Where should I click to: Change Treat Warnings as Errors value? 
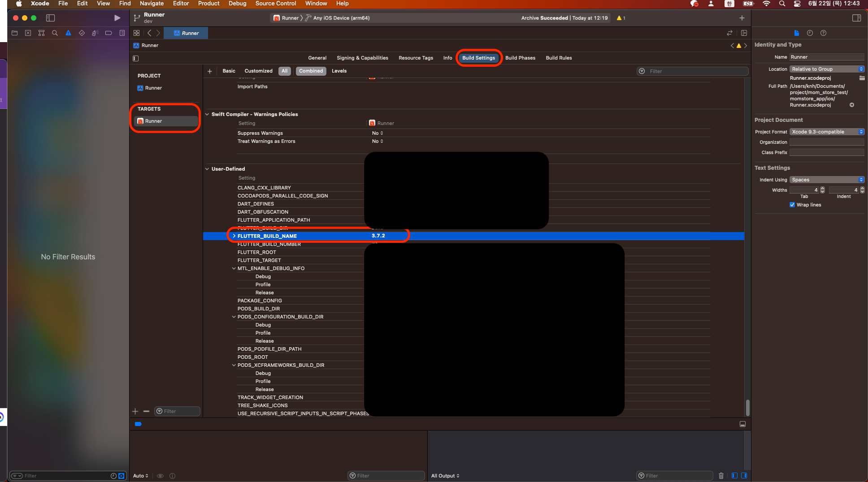point(378,141)
